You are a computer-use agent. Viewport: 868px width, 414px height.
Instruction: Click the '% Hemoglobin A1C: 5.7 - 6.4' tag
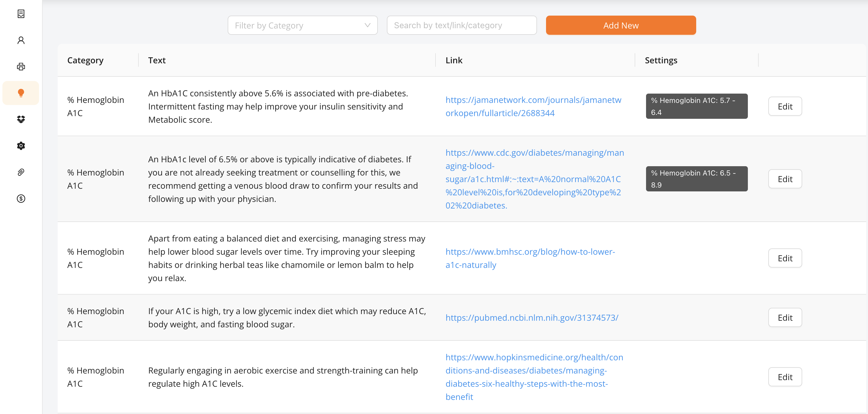click(697, 106)
